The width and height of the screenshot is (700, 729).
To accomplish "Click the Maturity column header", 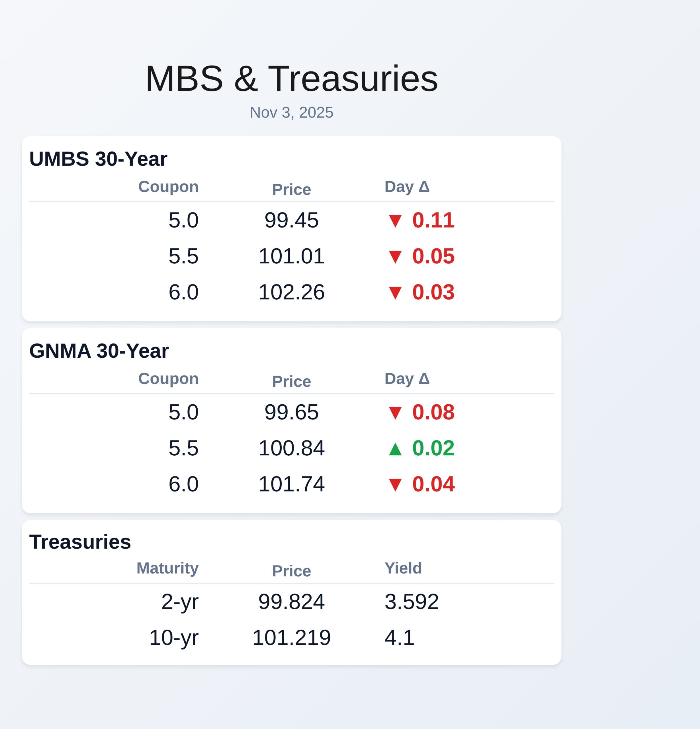I will pyautogui.click(x=167, y=568).
